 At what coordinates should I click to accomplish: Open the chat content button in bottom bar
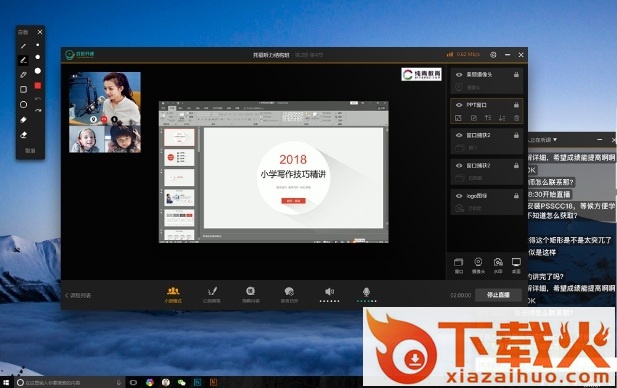(251, 295)
